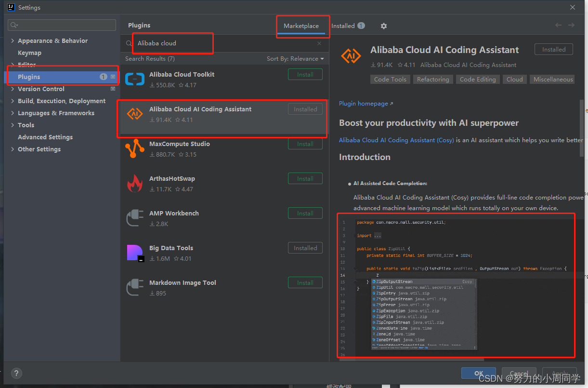This screenshot has width=588, height=388.
Task: Go back with the left arrow
Action: coord(558,25)
